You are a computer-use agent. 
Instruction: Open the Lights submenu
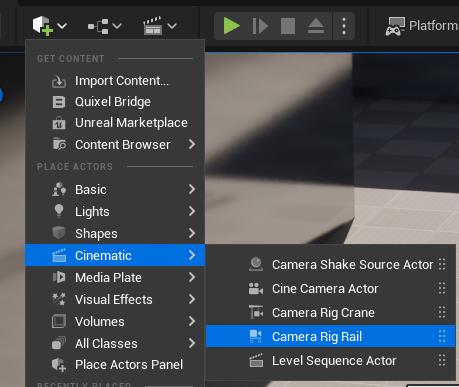tap(115, 211)
